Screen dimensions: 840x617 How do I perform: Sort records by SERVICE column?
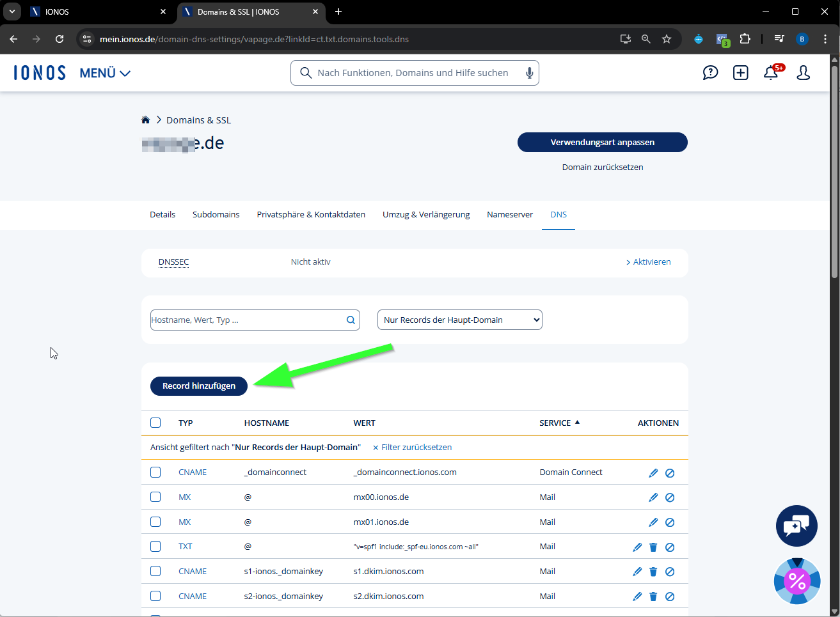[x=559, y=423]
